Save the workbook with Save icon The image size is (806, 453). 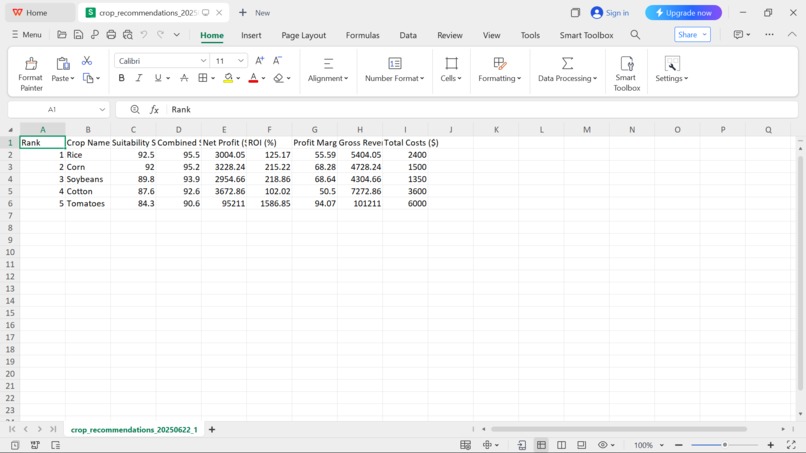point(78,34)
